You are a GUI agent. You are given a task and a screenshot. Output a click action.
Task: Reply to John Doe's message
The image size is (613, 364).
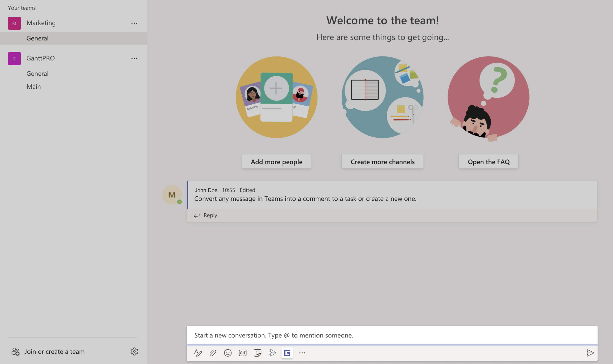click(210, 215)
